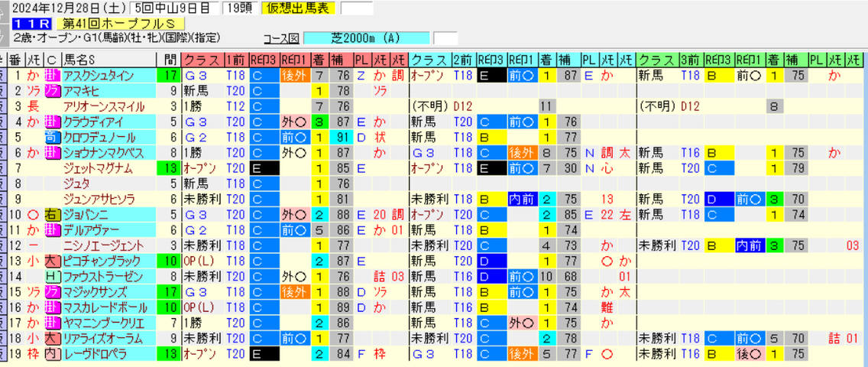Click the 2前 column header
Image resolution: width=868 pixels, height=367 pixels.
pyautogui.click(x=463, y=59)
